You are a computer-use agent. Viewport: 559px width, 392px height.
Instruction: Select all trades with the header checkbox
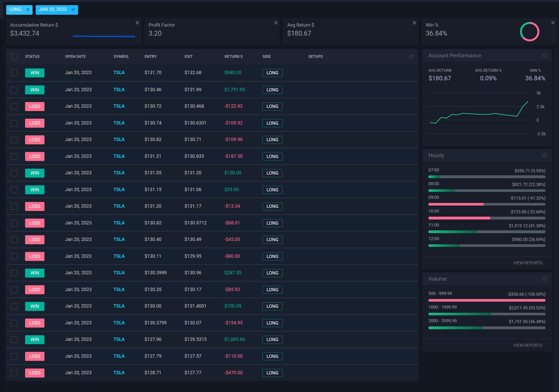[x=14, y=57]
